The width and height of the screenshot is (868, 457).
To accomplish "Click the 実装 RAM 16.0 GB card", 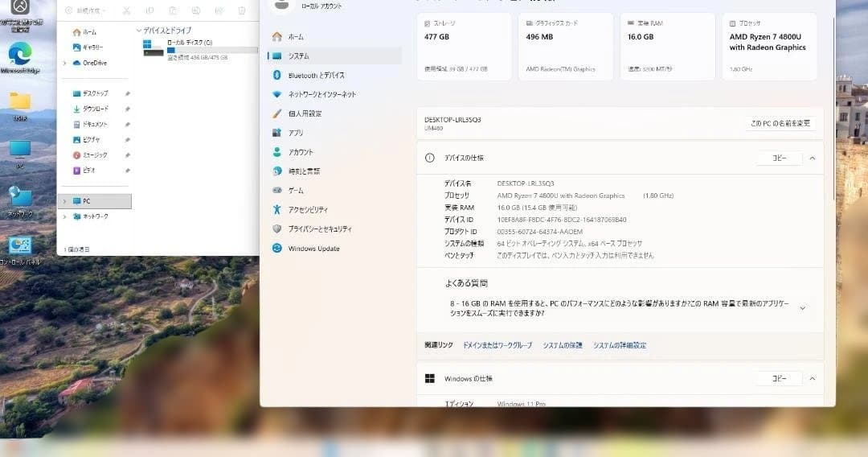I will pos(668,47).
